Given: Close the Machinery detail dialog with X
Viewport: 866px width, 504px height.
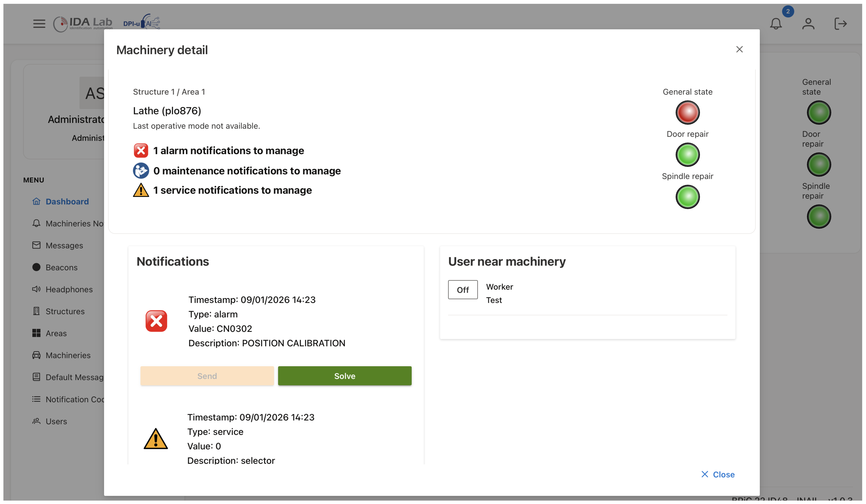Looking at the screenshot, I should pyautogui.click(x=739, y=49).
